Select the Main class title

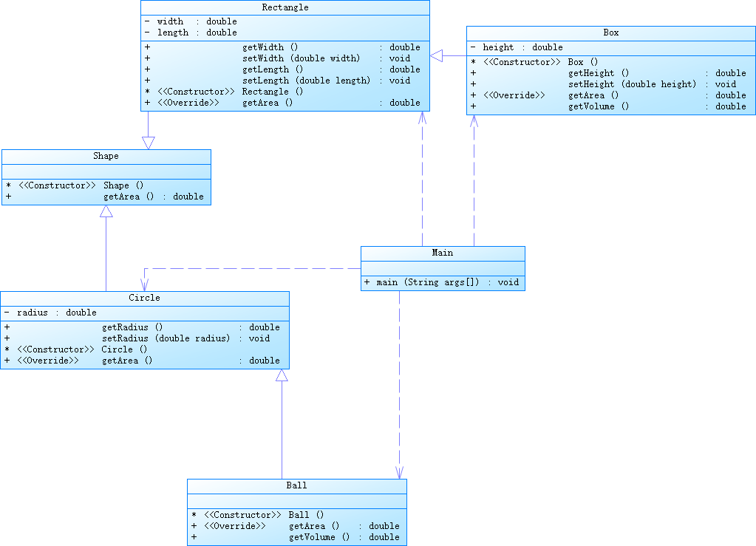(x=443, y=253)
